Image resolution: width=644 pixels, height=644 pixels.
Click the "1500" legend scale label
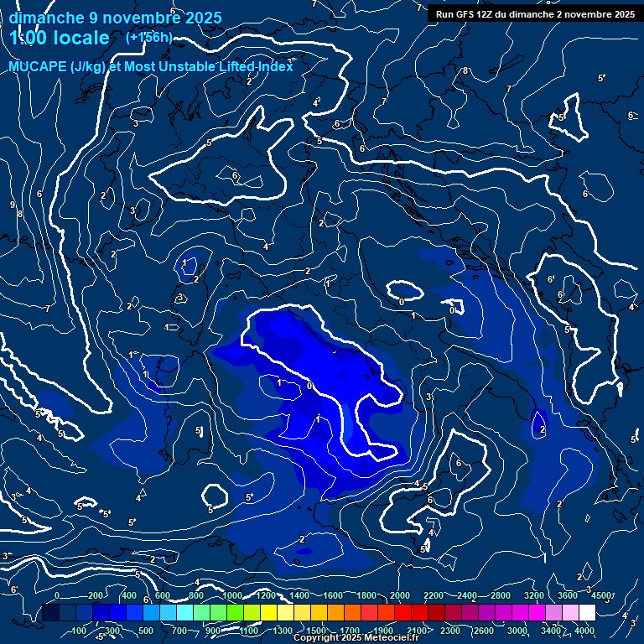pos(316,631)
